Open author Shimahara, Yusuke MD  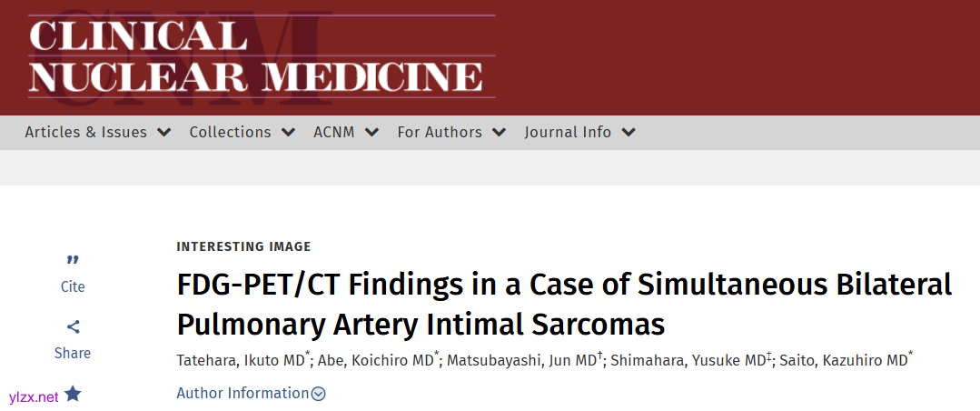pos(688,361)
